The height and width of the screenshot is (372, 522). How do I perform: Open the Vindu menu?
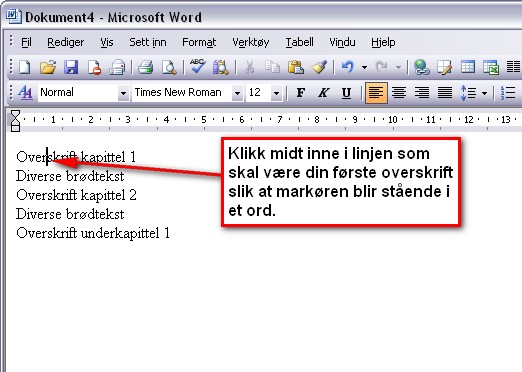click(x=342, y=42)
